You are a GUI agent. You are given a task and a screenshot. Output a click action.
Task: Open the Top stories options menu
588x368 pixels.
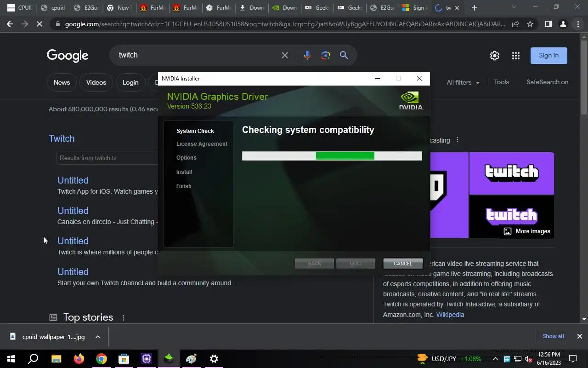[x=123, y=318]
